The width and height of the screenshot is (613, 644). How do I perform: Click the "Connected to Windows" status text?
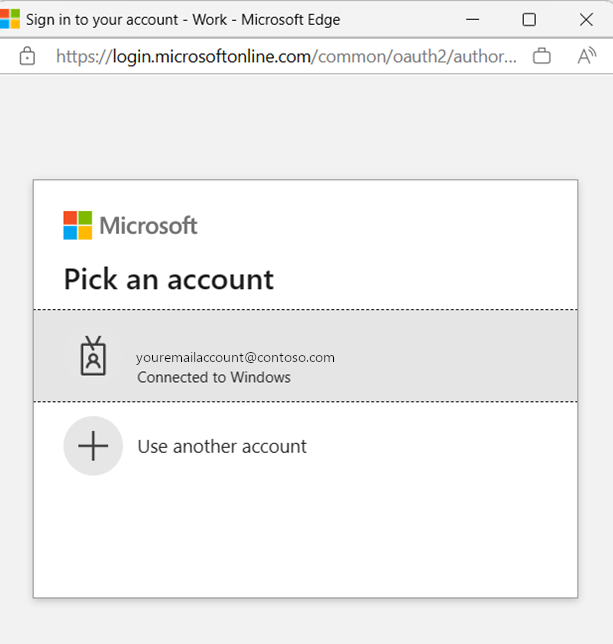pos(214,377)
